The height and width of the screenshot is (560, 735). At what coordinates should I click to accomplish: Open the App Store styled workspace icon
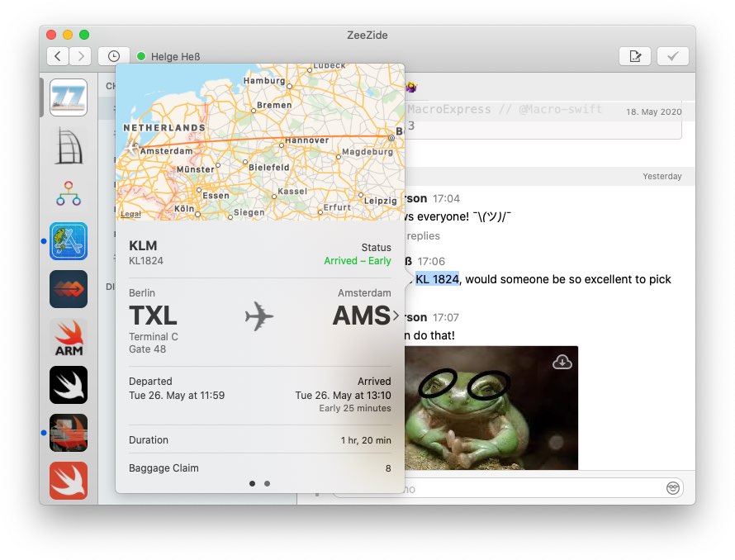[x=69, y=238]
